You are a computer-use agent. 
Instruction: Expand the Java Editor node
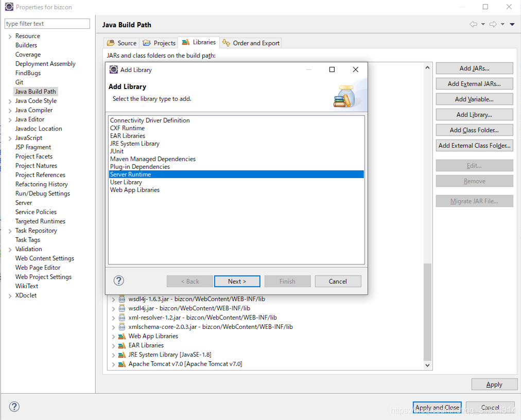[x=10, y=120]
